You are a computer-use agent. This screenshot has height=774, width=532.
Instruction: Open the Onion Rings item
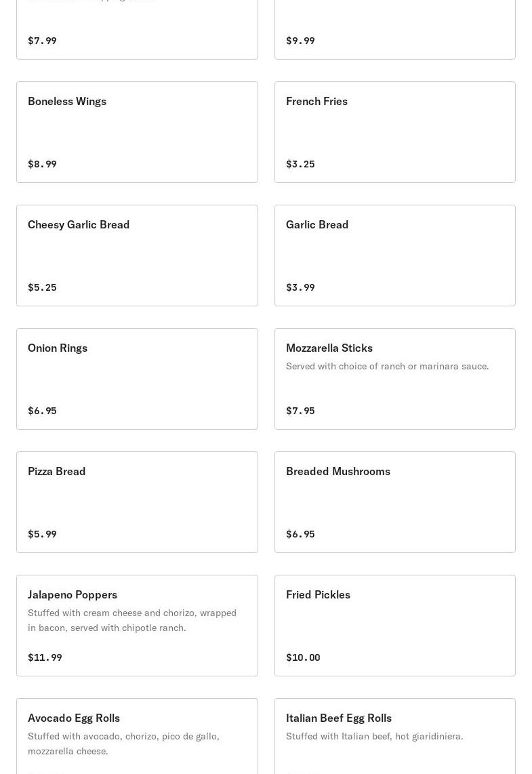pyautogui.click(x=137, y=379)
